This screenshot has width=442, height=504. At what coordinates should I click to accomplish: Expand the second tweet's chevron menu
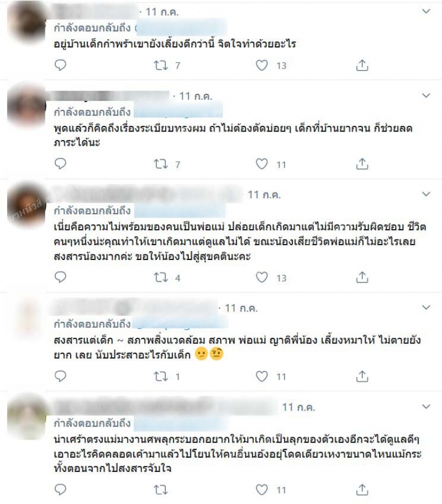426,96
